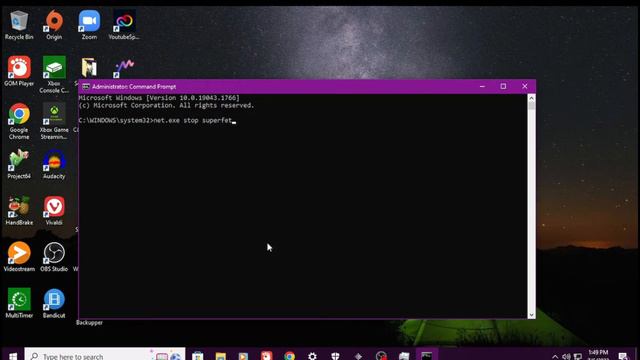Close the Command Prompt window
The width and height of the screenshot is (640, 360).
(524, 87)
